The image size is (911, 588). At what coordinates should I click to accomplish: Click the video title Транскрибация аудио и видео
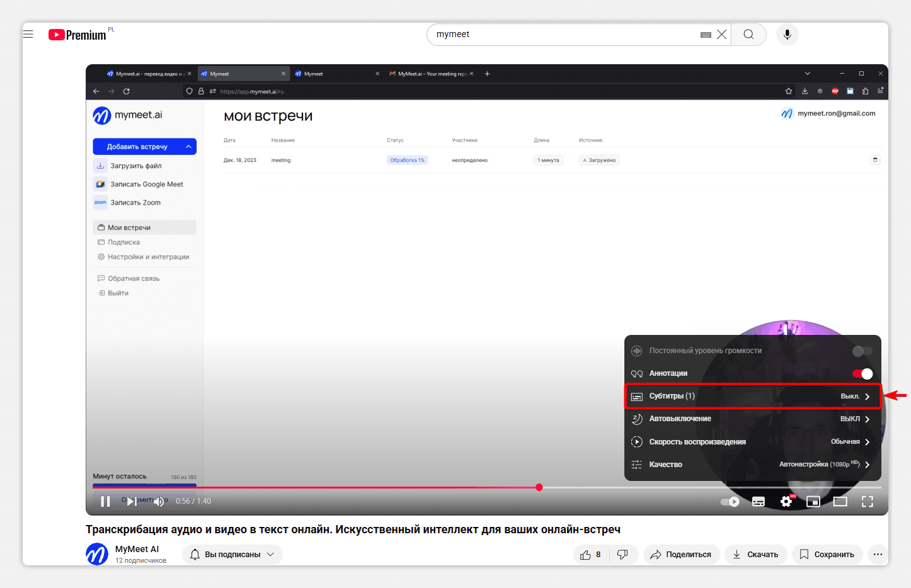[353, 529]
